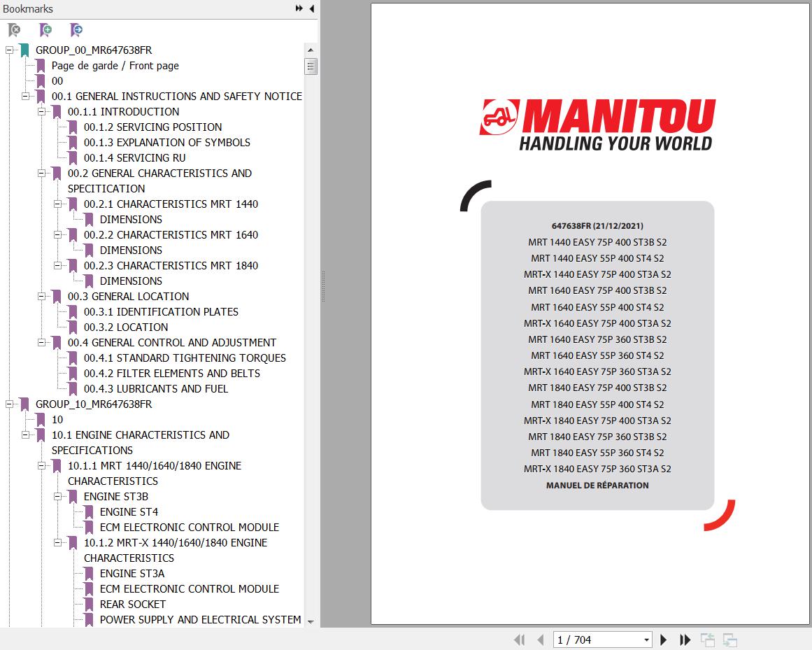
Task: Select the 10 bookmark
Action: point(57,420)
